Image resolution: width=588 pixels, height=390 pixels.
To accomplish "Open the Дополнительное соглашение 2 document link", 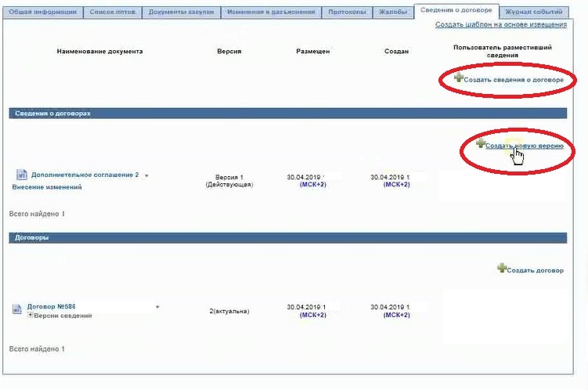I will click(x=85, y=175).
